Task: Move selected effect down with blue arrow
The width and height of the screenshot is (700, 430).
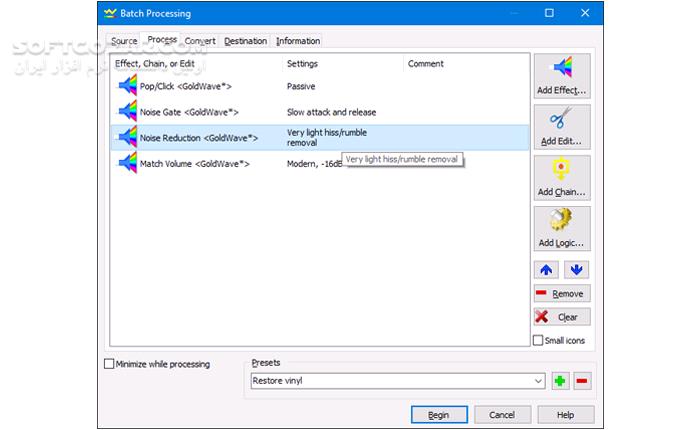Action: pyautogui.click(x=577, y=269)
